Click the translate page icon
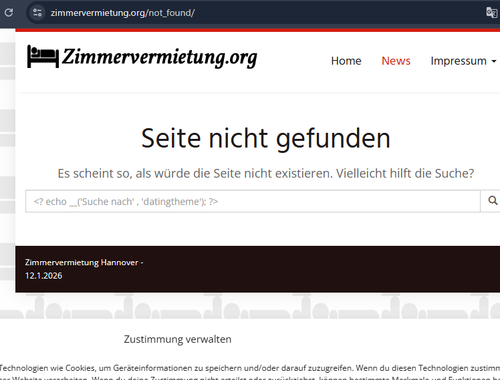500x380 pixels. (x=491, y=13)
